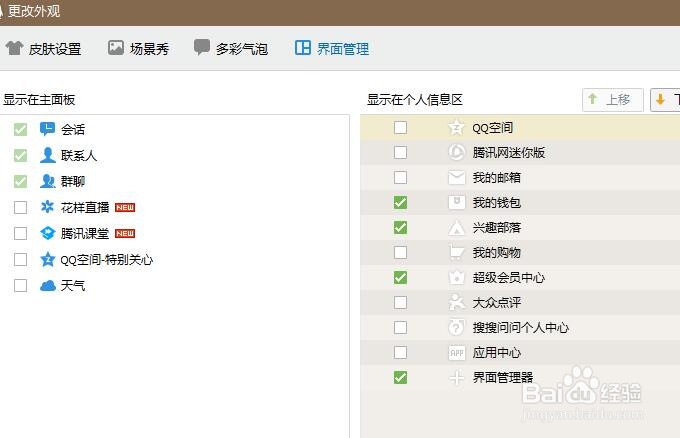The width and height of the screenshot is (680, 438).
Task: Click the star icon for QQ空间-特别关心
Action: [x=47, y=259]
